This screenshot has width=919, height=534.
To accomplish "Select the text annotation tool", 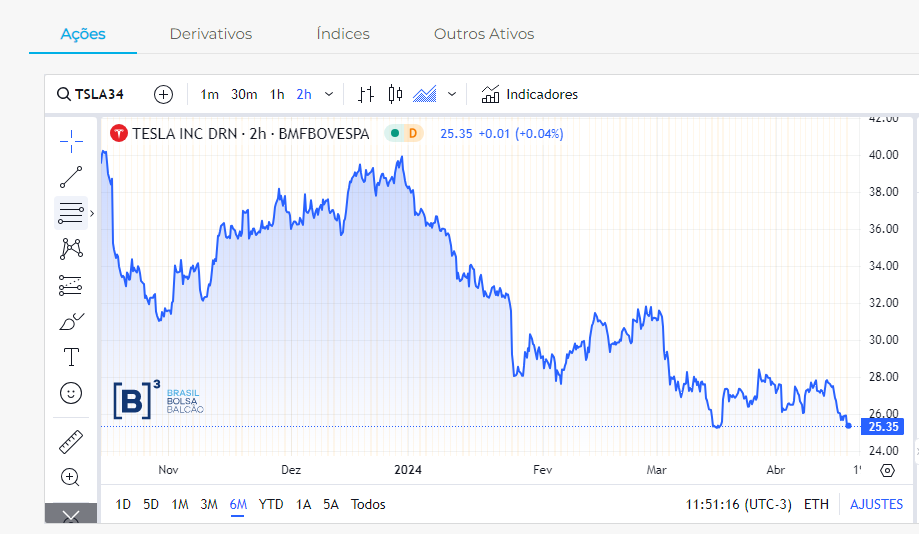I will tap(71, 357).
